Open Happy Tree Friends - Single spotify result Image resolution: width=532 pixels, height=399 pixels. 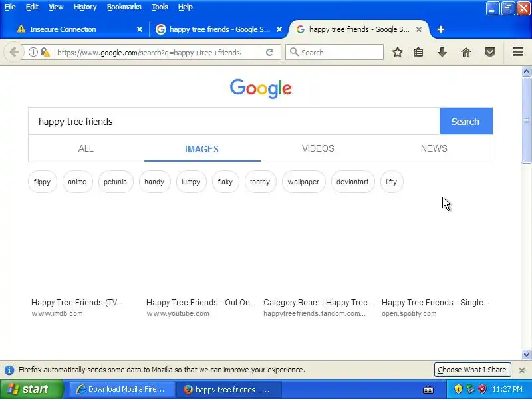[x=436, y=303]
